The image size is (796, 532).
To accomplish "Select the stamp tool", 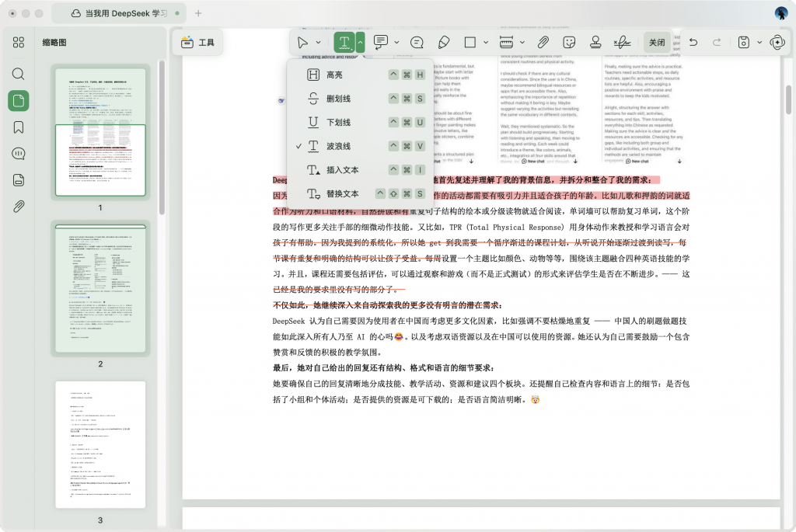I will [595, 43].
